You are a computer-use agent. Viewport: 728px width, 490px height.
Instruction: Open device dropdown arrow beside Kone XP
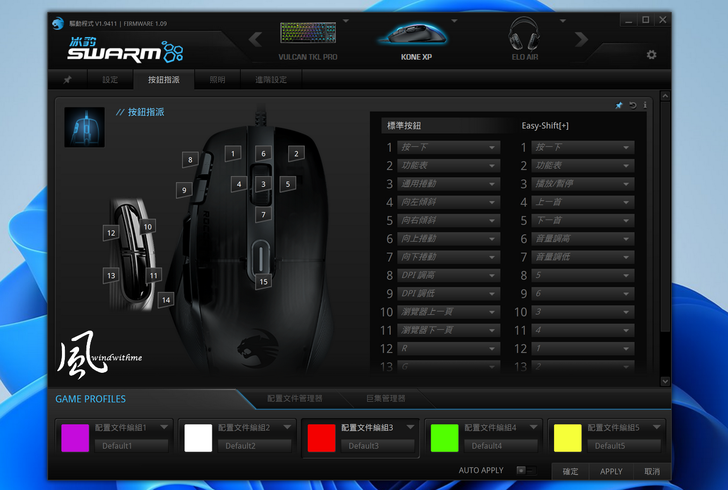[455, 21]
